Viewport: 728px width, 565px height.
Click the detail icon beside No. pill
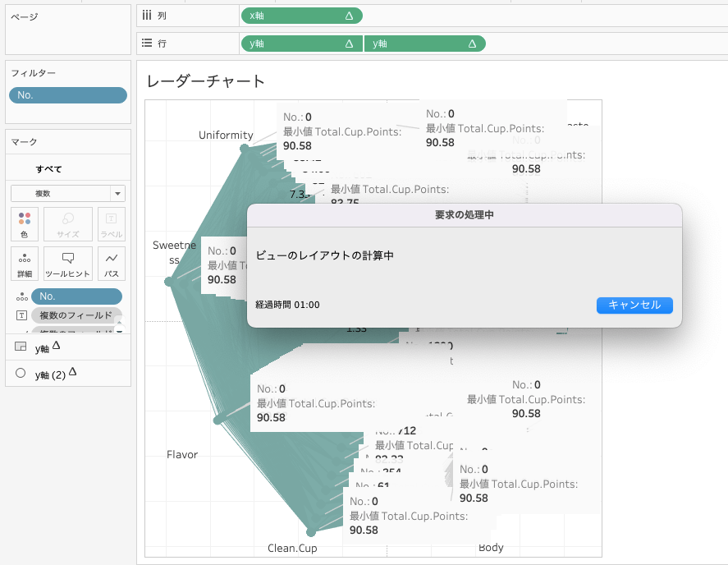click(x=22, y=296)
